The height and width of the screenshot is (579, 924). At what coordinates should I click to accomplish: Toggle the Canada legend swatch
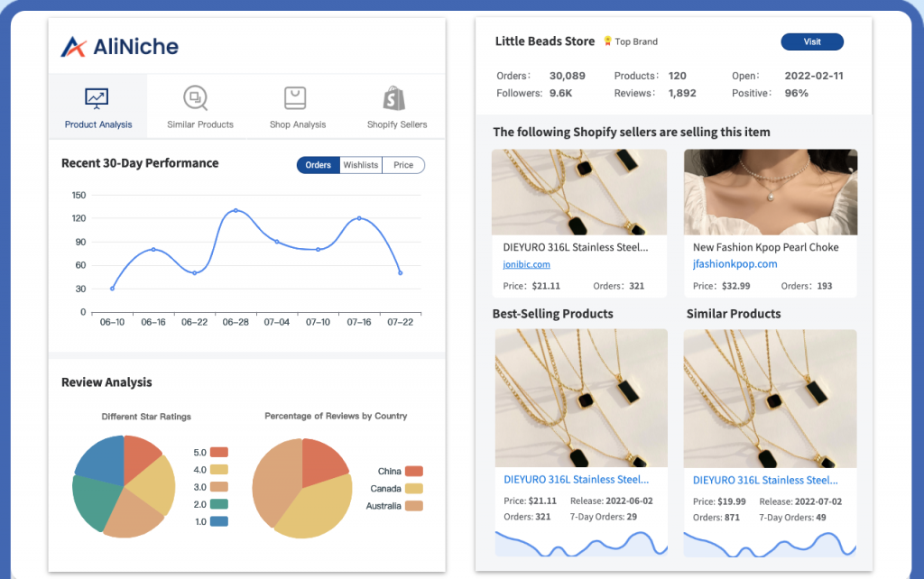[413, 488]
